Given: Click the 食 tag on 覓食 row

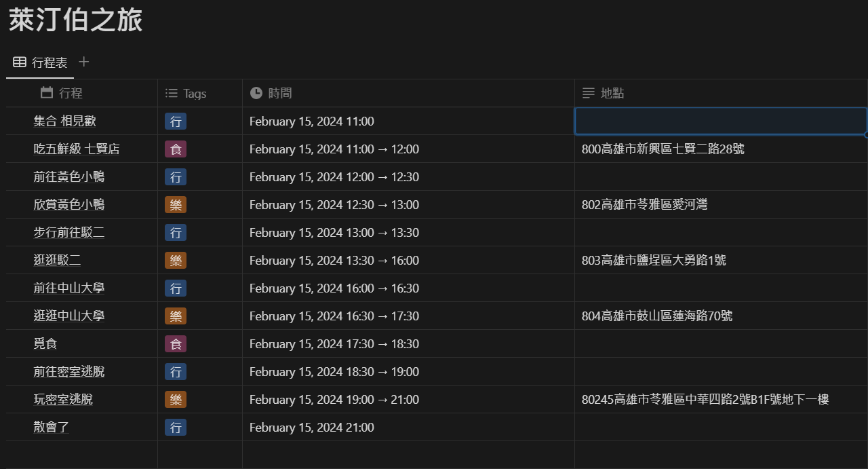Looking at the screenshot, I should pyautogui.click(x=176, y=344).
